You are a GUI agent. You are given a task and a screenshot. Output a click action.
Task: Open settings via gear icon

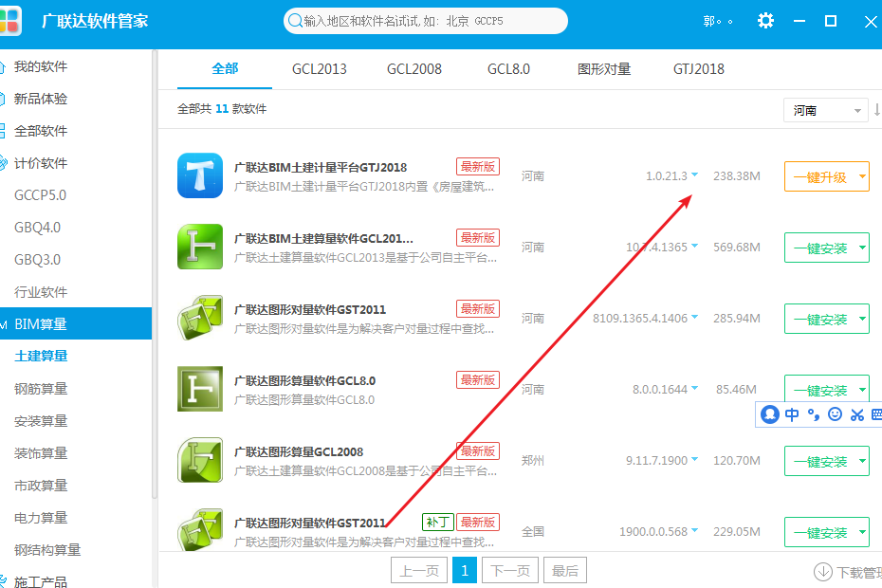pos(765,21)
